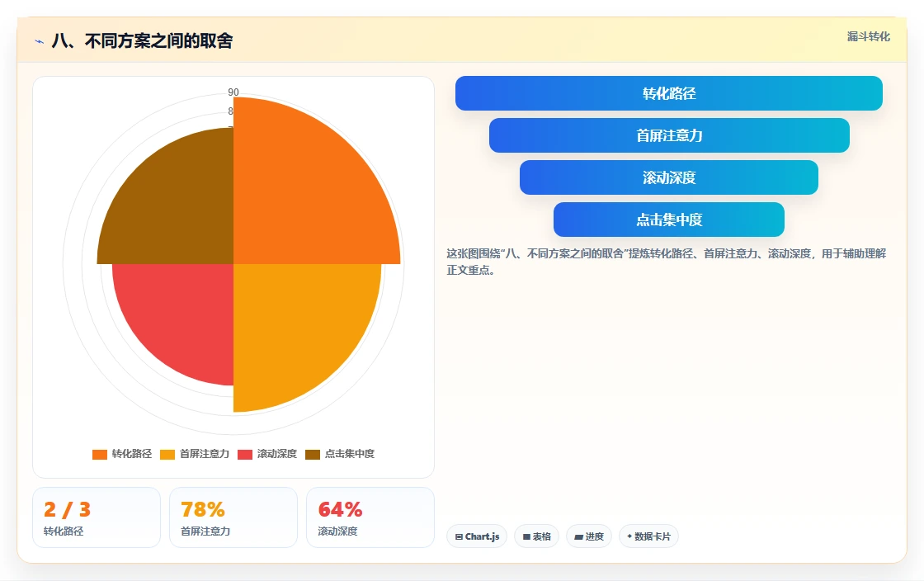This screenshot has height=581, width=924.
Task: Select the 转化路径 funnel bar
Action: (669, 93)
